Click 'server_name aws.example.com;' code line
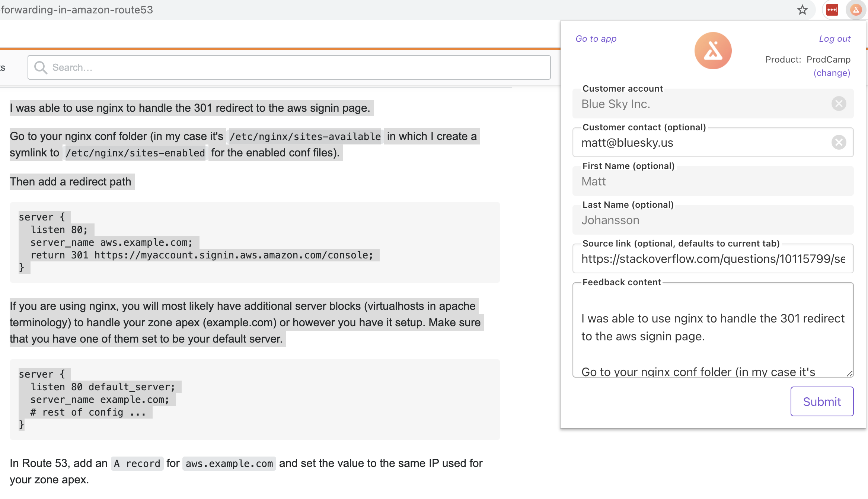The width and height of the screenshot is (868, 499). tap(111, 242)
